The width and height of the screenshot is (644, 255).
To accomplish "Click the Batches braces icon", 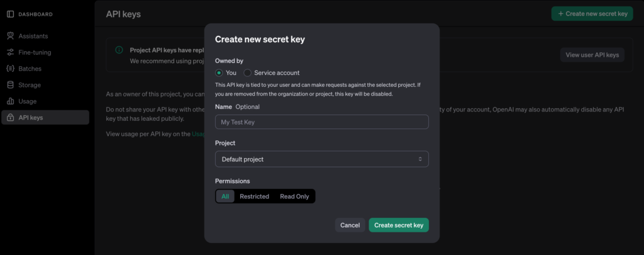I will (x=10, y=69).
